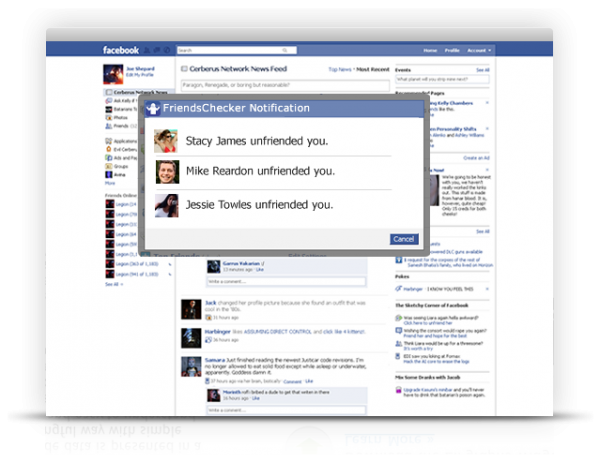Viewport: 600px width, 461px height.
Task: Click the Ads and Pages icon in the sidebar
Action: (109, 158)
